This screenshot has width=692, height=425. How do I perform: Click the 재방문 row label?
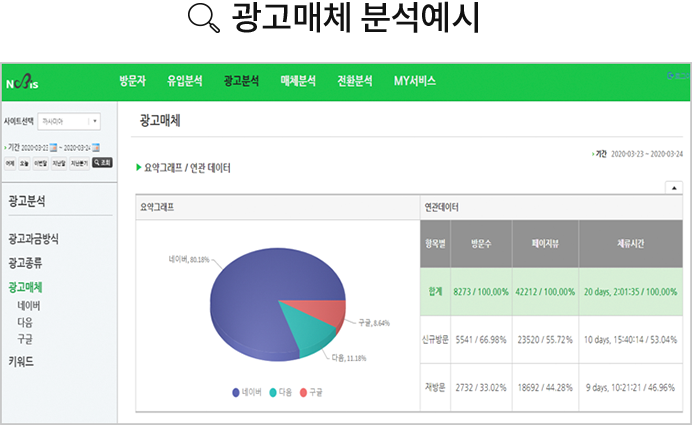pos(435,387)
